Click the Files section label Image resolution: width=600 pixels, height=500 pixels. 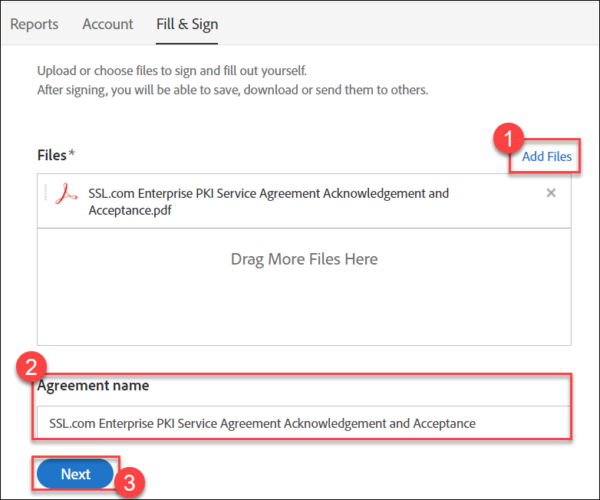click(x=51, y=155)
